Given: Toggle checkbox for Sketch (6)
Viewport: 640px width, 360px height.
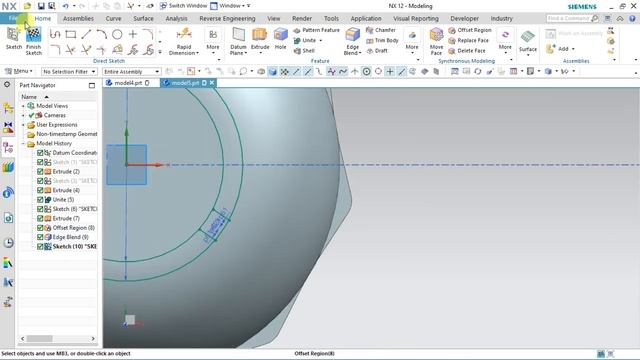Looking at the screenshot, I should point(40,209).
